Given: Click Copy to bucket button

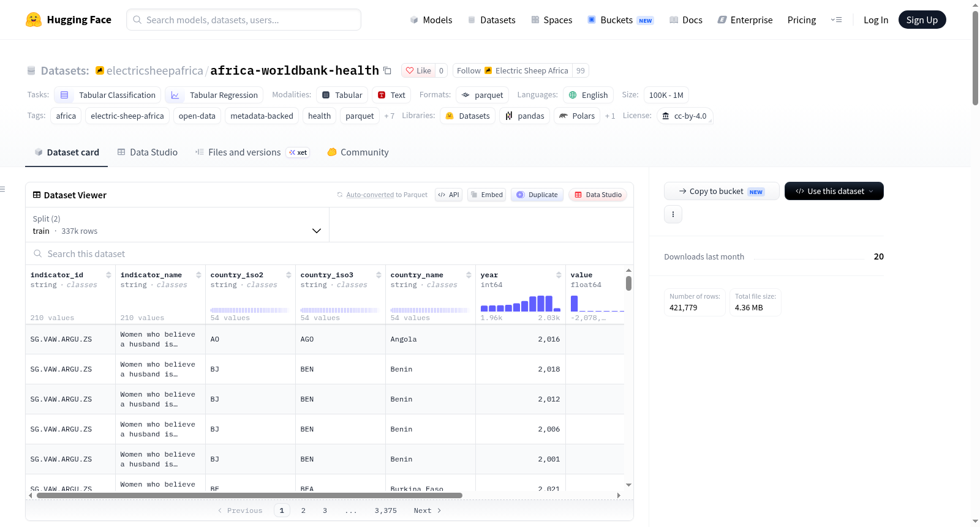Looking at the screenshot, I should (722, 191).
